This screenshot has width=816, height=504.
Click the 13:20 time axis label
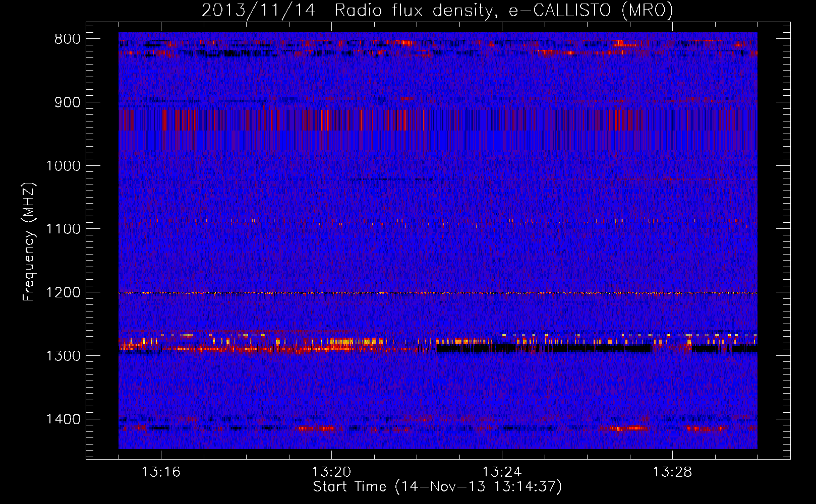point(331,472)
